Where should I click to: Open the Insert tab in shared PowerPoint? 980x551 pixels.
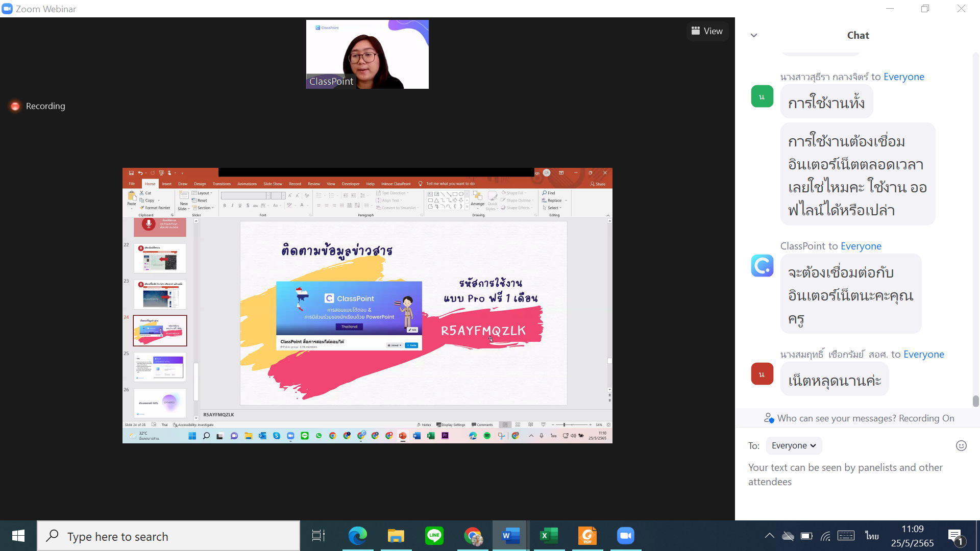[167, 184]
